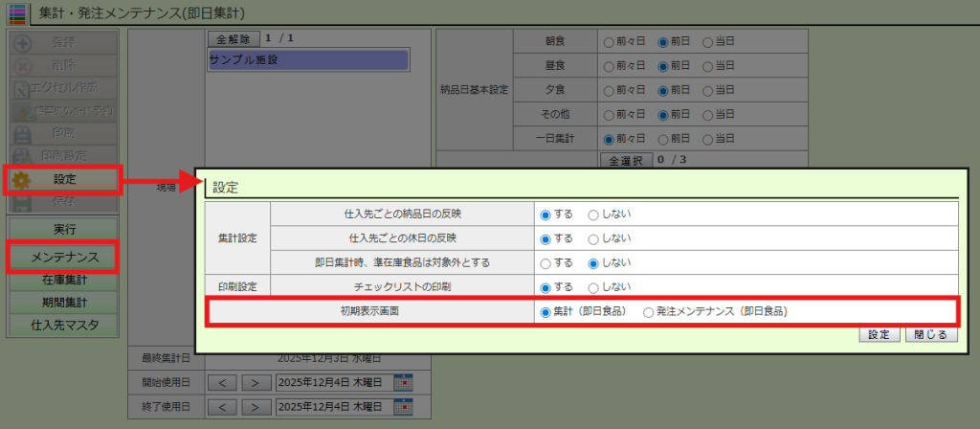Open 在庫集計 from the left menu
The width and height of the screenshot is (980, 429).
(64, 281)
